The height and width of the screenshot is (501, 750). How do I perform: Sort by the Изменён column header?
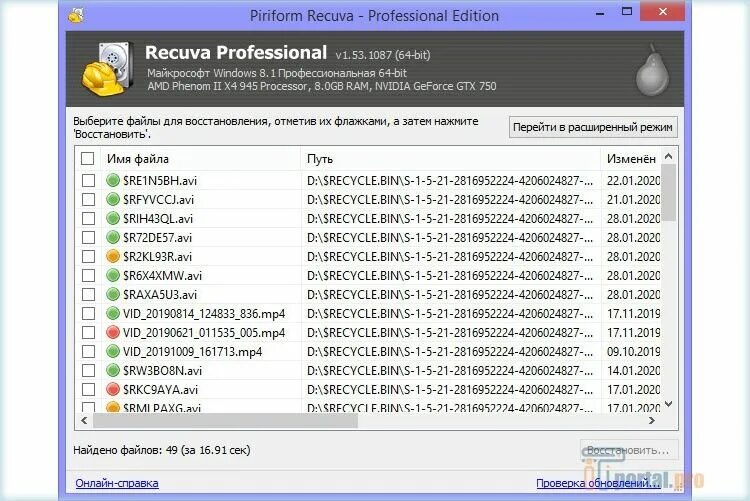(631, 159)
